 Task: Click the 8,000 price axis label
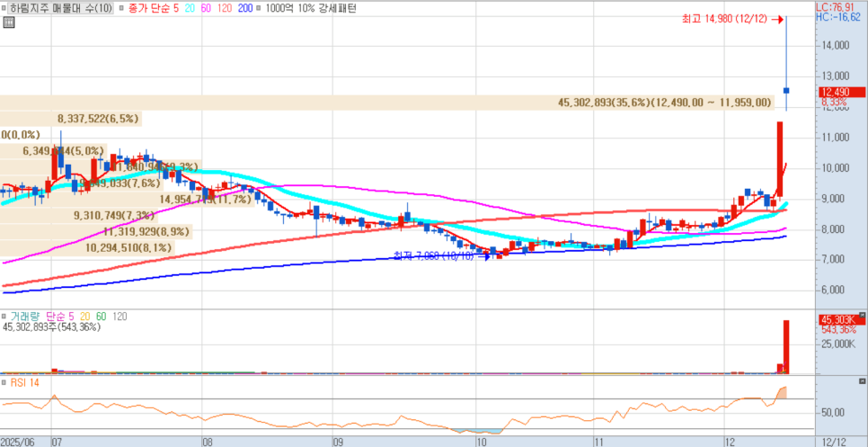834,228
